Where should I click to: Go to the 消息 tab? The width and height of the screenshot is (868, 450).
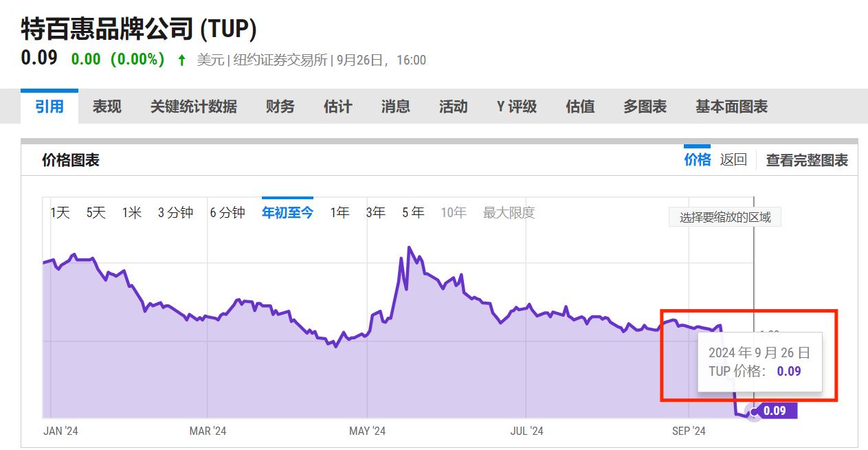tap(395, 106)
